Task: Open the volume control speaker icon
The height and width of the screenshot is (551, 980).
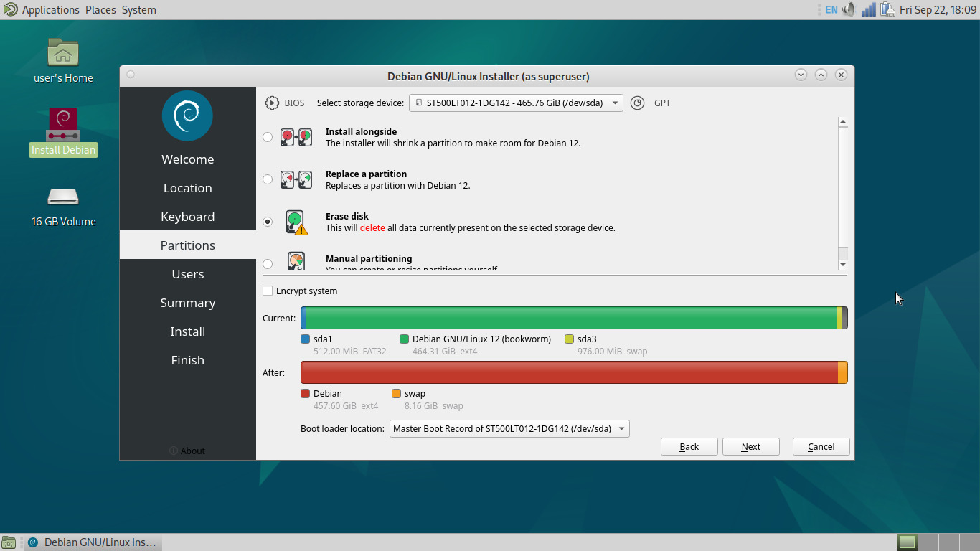Action: click(849, 9)
